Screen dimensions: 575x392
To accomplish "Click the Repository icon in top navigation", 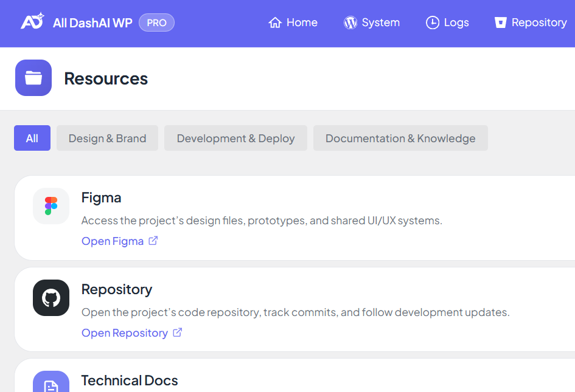I will point(500,23).
